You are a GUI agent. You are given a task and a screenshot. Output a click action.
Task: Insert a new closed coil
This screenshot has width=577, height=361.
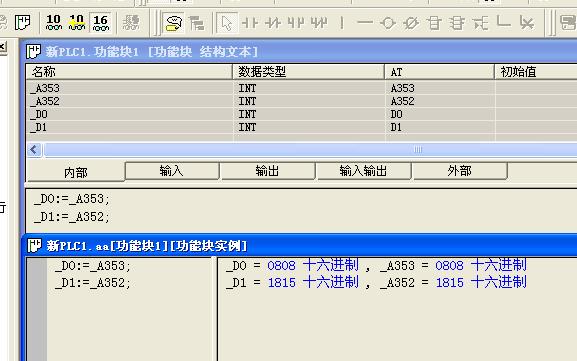pyautogui.click(x=411, y=23)
